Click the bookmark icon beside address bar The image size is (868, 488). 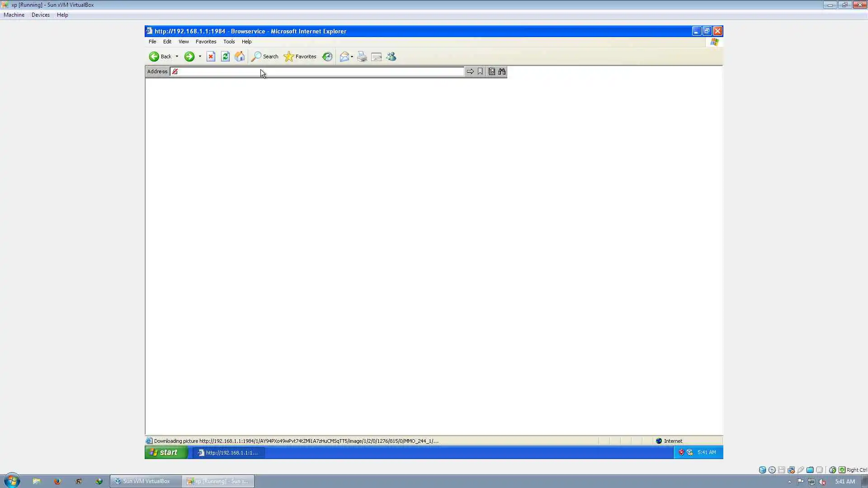pos(480,71)
